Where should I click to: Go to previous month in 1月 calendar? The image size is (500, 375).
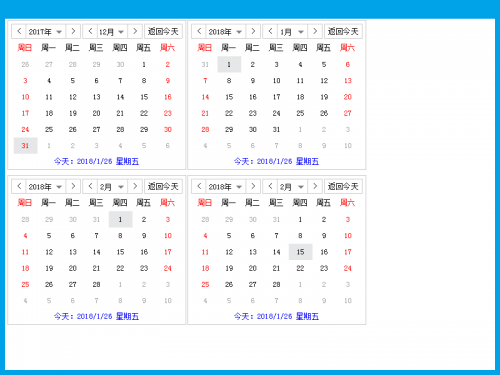pos(270,31)
